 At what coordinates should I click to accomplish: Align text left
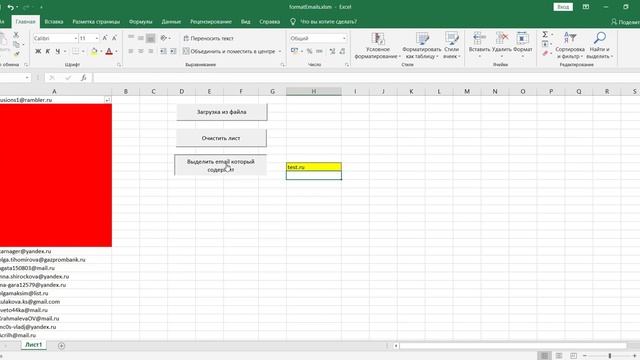click(x=131, y=51)
